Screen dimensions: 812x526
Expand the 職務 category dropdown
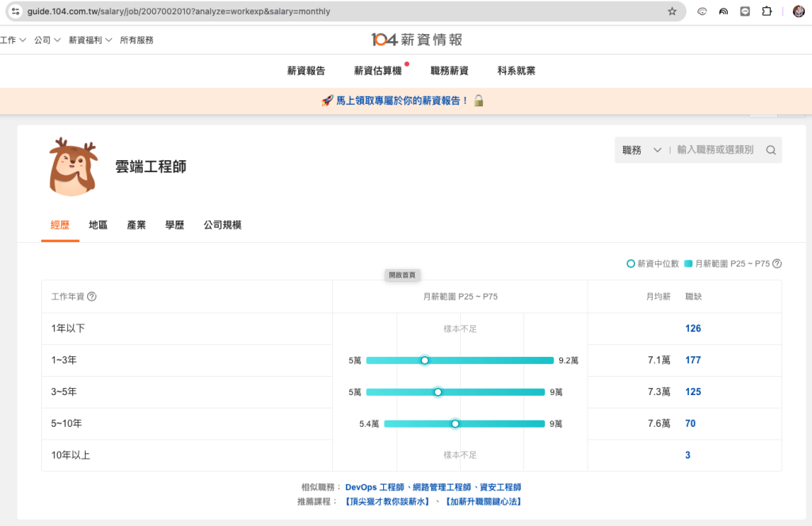point(642,150)
